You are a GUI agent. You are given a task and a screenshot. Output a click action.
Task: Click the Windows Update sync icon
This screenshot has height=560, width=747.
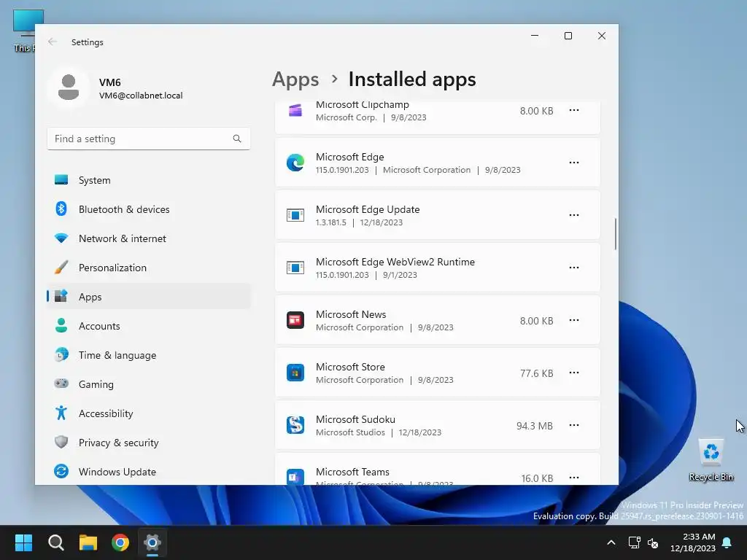(x=61, y=472)
